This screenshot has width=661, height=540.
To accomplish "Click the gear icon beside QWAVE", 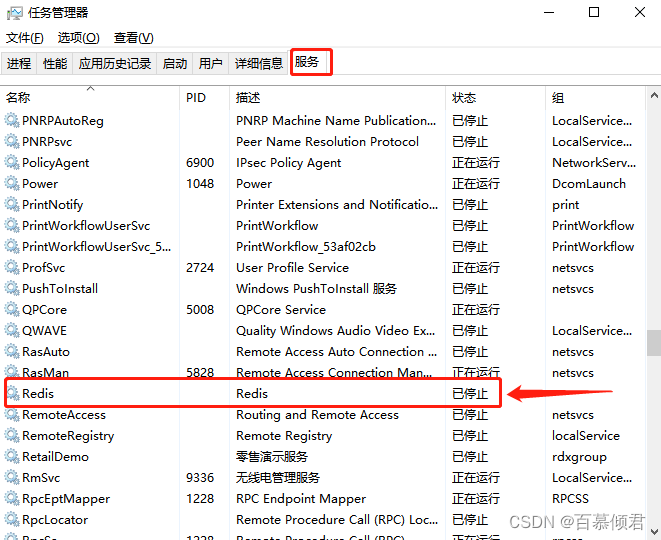I will [x=12, y=330].
